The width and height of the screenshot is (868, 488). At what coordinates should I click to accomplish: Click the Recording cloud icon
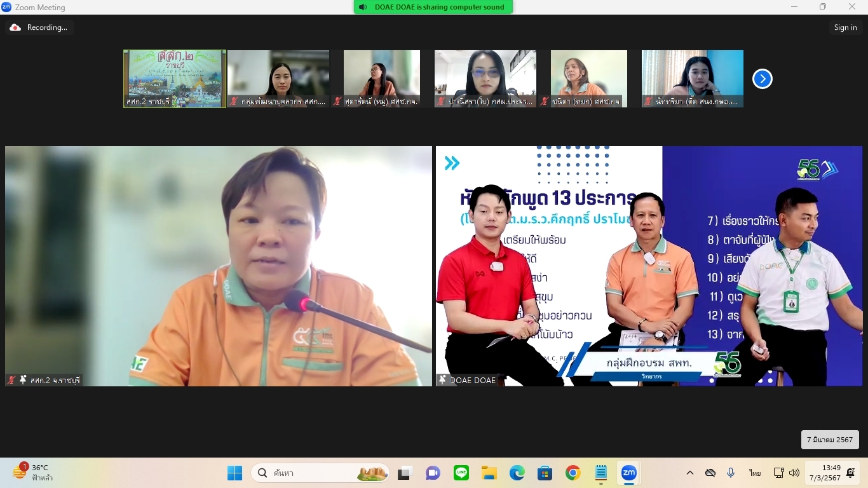pyautogui.click(x=15, y=27)
